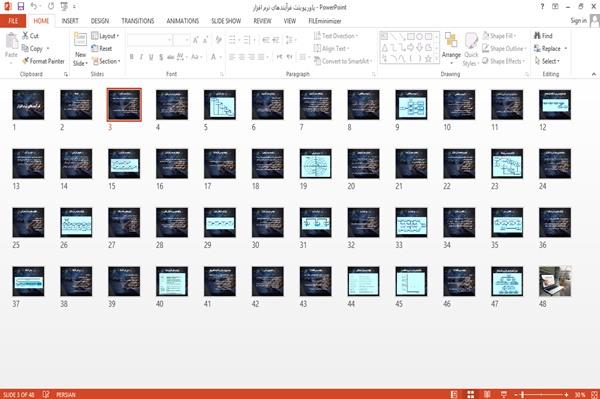Screen dimensions: 600x399
Task: Click Replace in the Editing group
Action: [x=550, y=49]
